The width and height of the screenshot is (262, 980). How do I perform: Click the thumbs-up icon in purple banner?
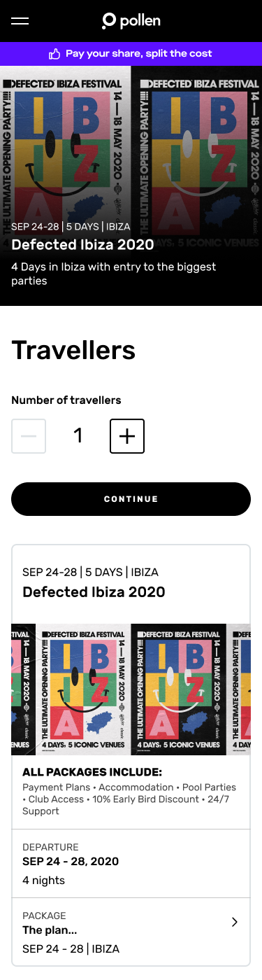pyautogui.click(x=54, y=54)
